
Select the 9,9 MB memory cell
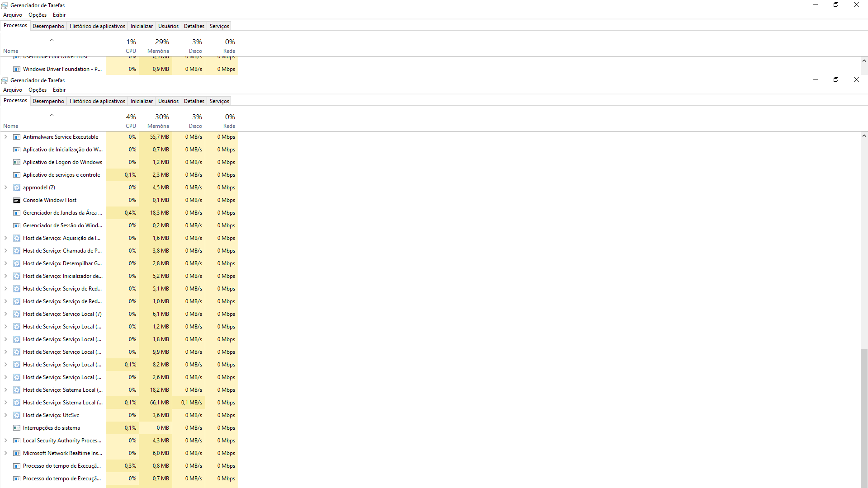[x=156, y=352]
